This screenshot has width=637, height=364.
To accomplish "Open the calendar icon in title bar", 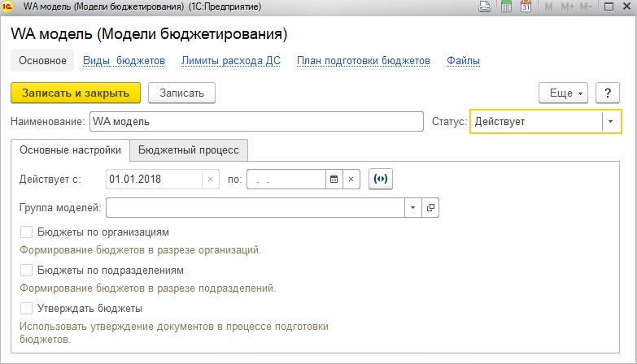I will (x=526, y=7).
